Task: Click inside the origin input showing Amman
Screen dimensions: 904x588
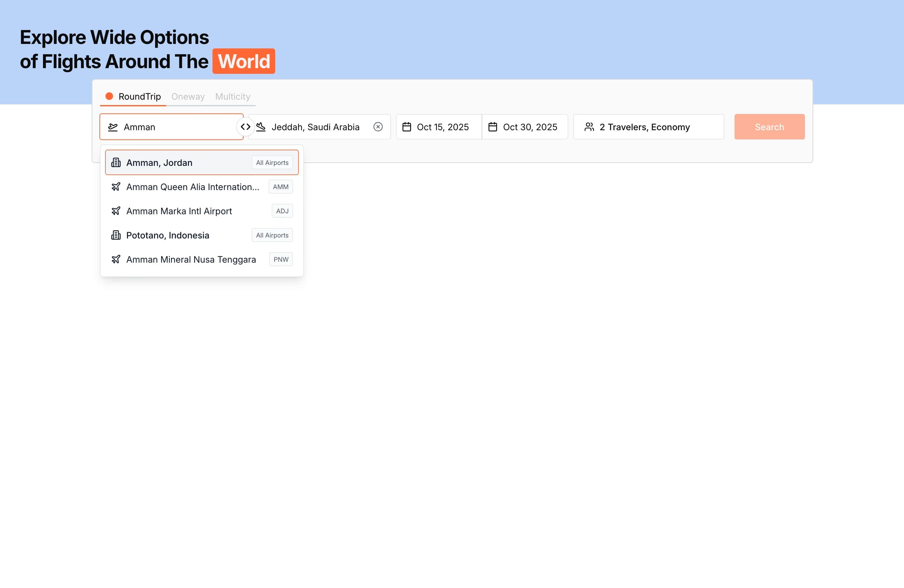Action: [171, 127]
